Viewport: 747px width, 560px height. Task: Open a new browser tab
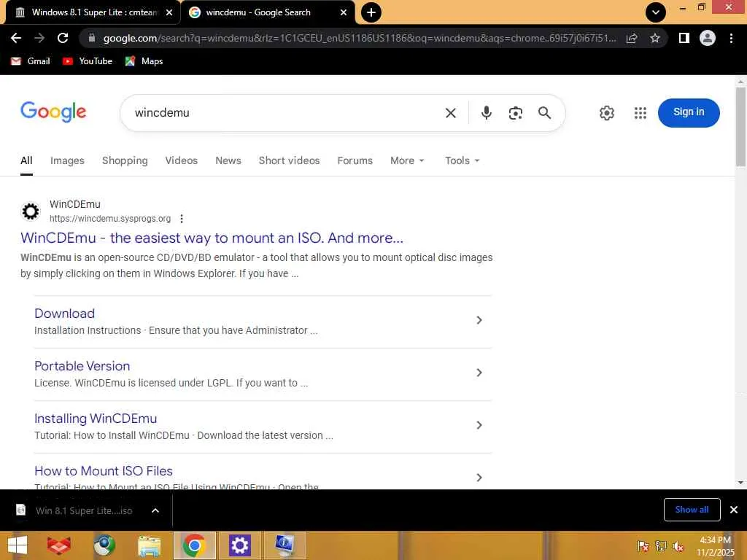click(x=371, y=12)
